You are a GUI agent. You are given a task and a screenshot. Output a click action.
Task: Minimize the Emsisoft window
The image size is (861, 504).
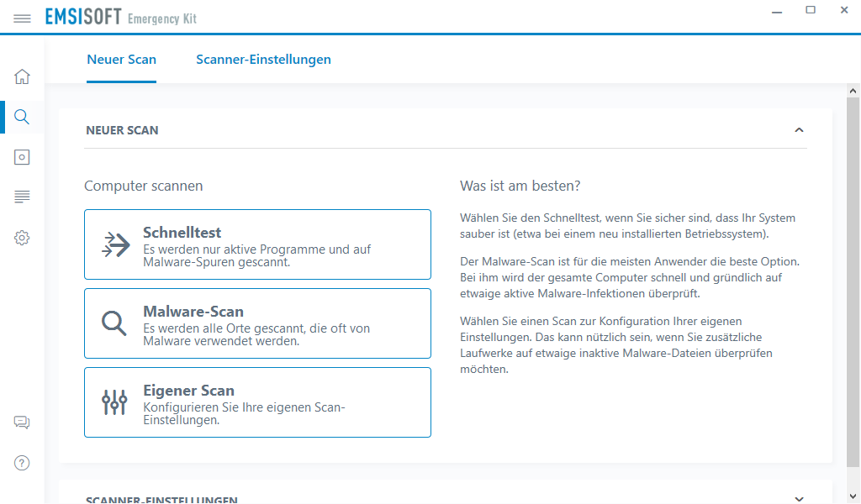[776, 11]
